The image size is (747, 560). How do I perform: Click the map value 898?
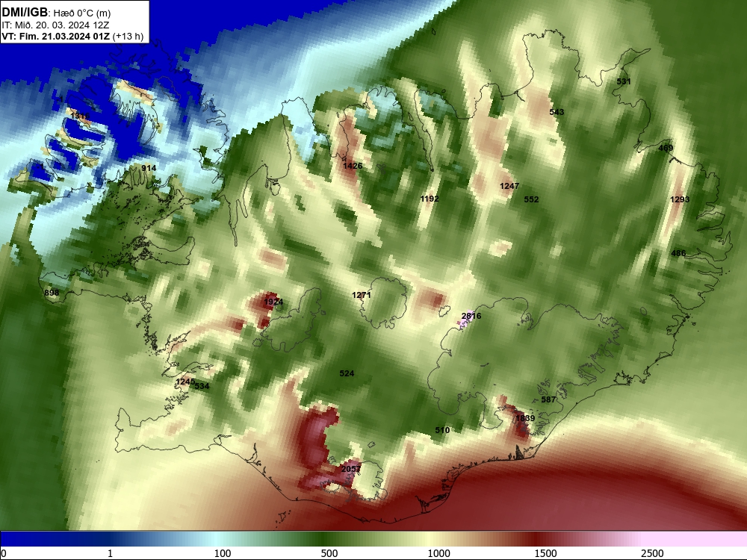coord(52,293)
